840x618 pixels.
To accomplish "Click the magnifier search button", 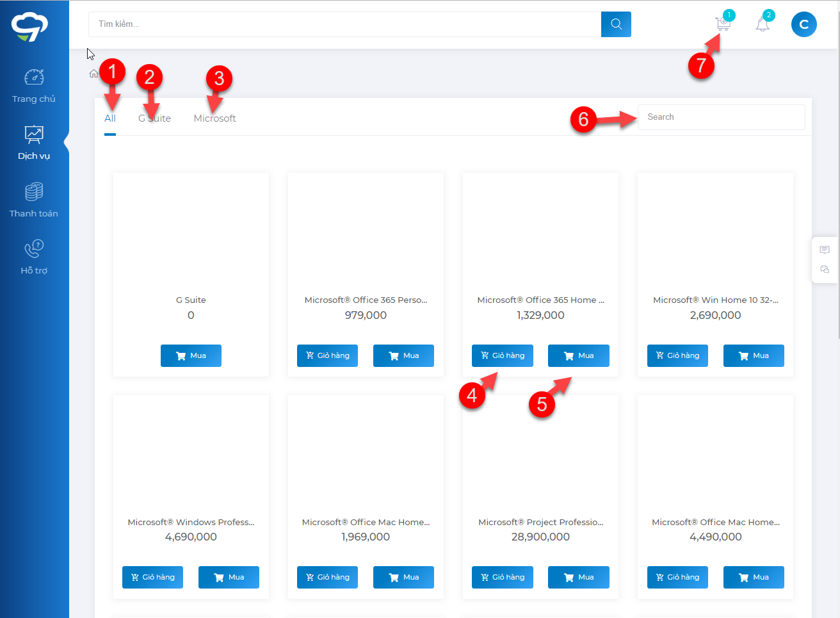I will tap(616, 24).
